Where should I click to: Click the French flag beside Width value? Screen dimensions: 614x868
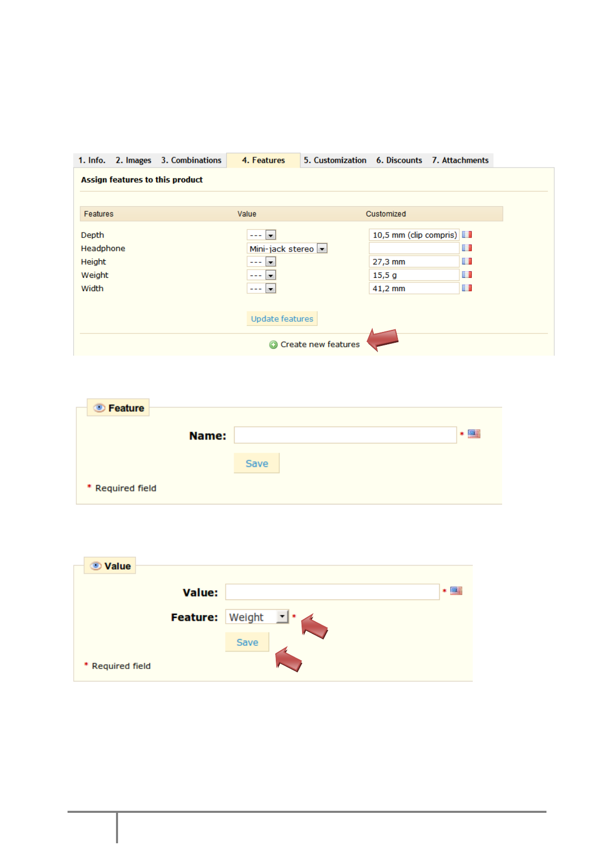[x=467, y=288]
